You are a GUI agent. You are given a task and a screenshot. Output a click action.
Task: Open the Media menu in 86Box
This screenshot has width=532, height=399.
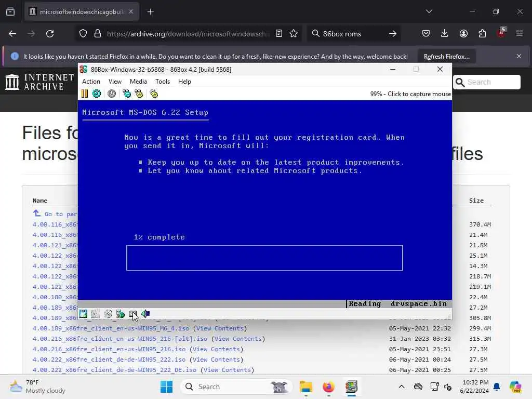[x=138, y=82]
